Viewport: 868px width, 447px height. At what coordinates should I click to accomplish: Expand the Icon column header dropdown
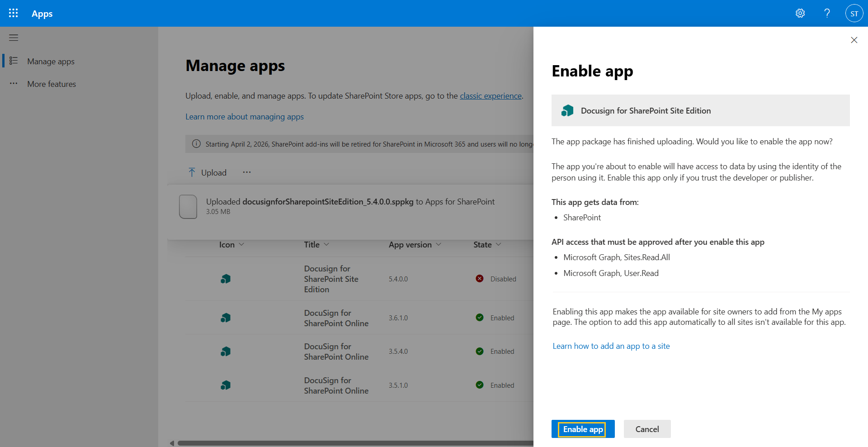[241, 244]
